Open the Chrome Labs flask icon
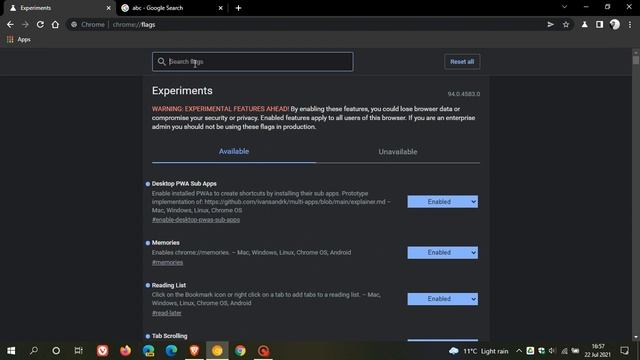The width and height of the screenshot is (640, 360). point(584,24)
